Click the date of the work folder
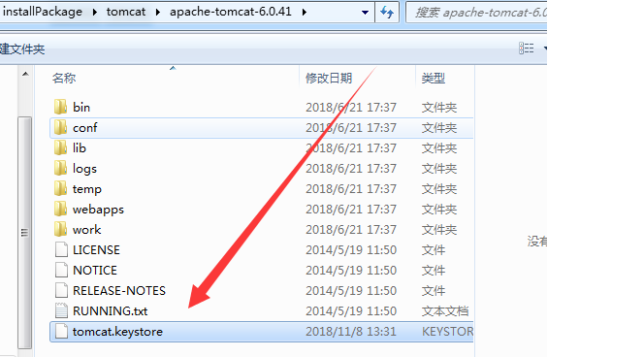The image size is (644, 357). 351,230
